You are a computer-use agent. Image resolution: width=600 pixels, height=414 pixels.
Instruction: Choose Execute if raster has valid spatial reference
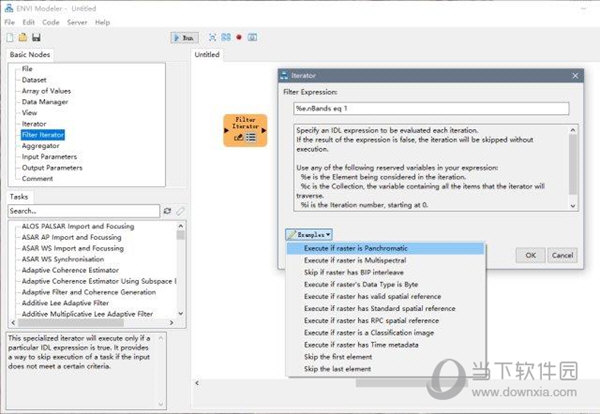[386, 297]
